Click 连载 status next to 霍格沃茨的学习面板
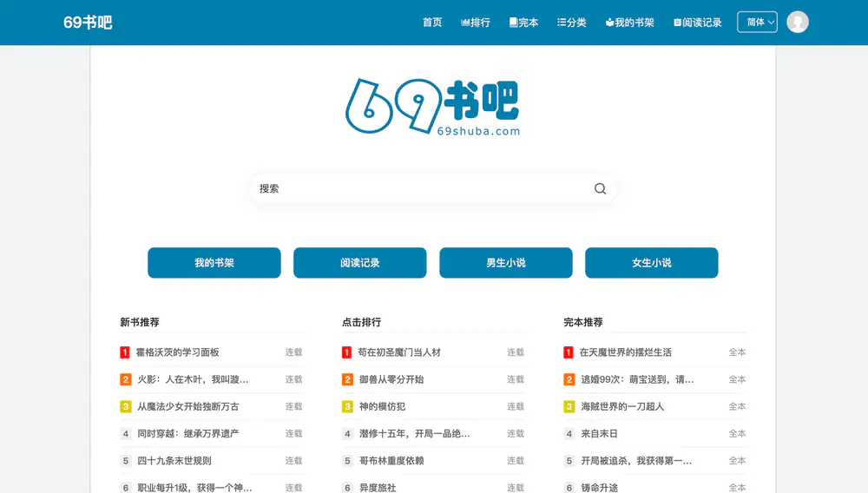This screenshot has height=493, width=868. click(294, 352)
